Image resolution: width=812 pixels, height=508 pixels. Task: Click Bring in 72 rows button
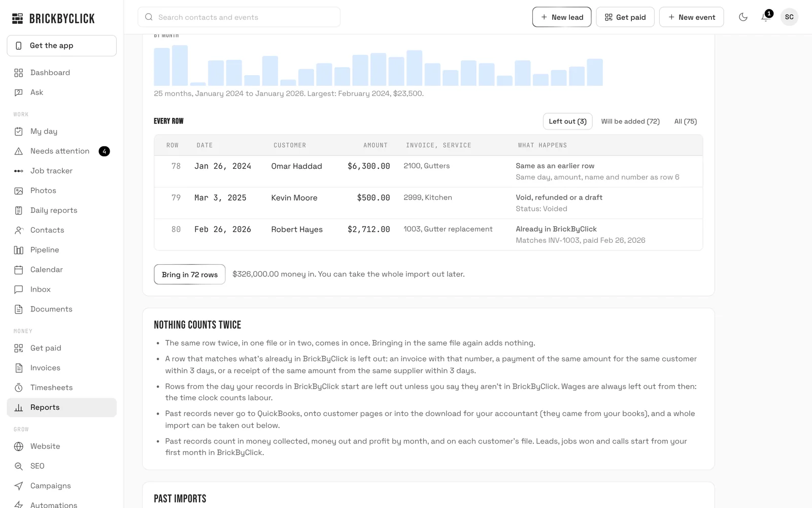[190, 274]
